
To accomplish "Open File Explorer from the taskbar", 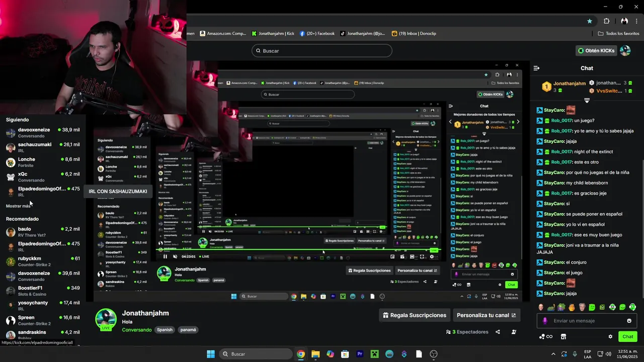I will click(x=315, y=354).
